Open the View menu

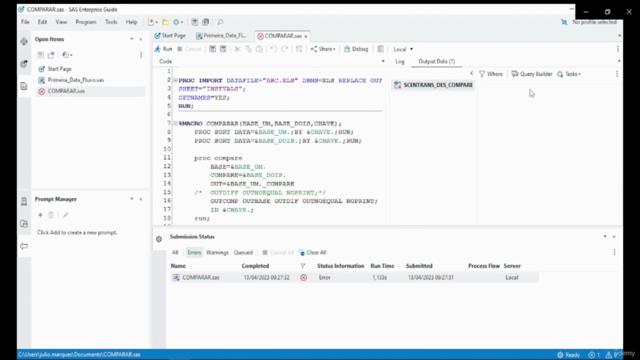click(x=61, y=22)
